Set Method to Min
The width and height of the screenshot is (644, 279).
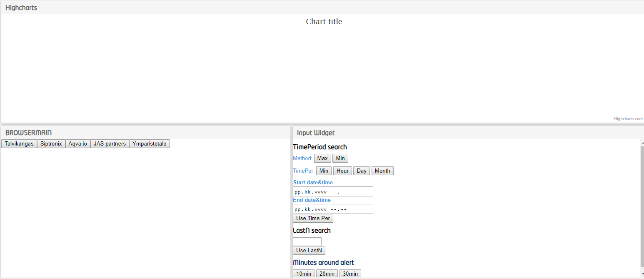tap(340, 158)
